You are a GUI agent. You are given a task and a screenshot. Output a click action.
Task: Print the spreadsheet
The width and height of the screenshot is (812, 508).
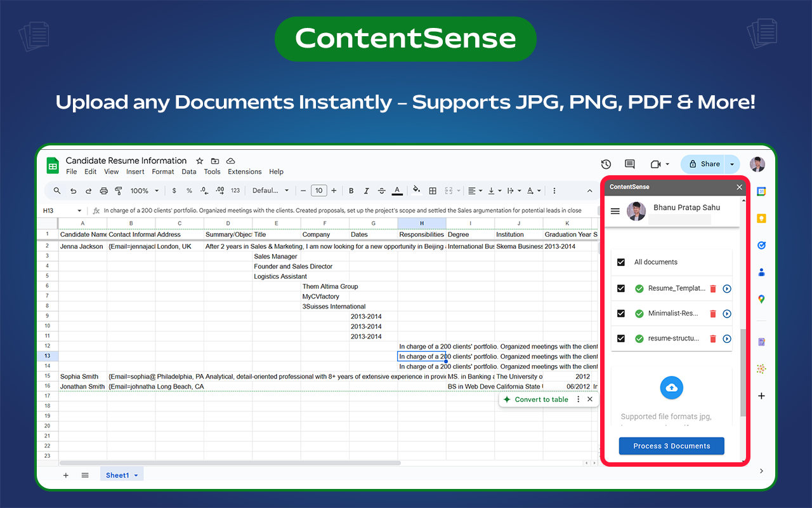tap(103, 190)
